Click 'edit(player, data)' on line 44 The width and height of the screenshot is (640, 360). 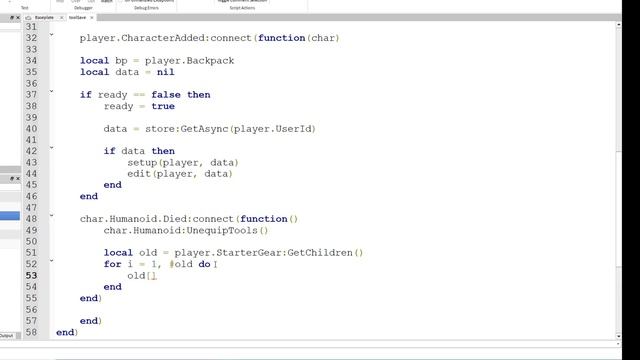click(x=180, y=174)
